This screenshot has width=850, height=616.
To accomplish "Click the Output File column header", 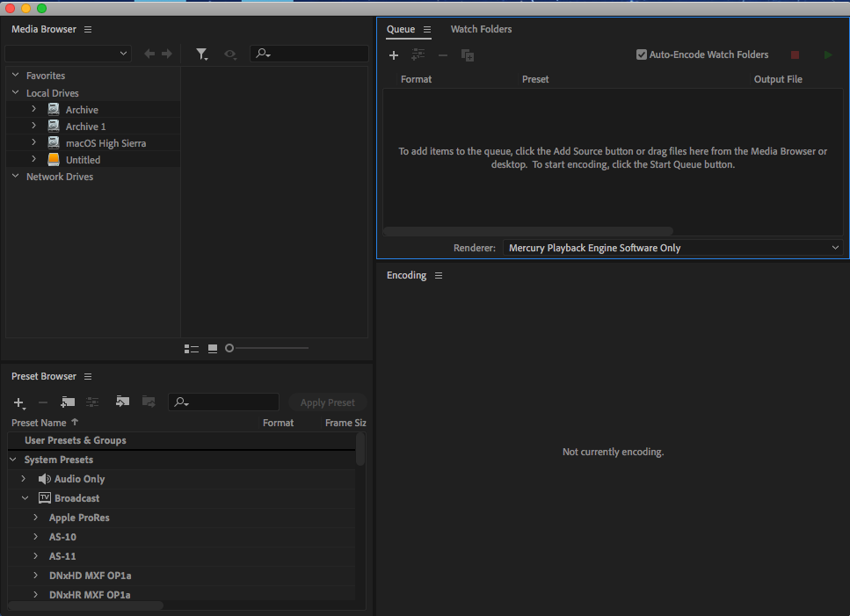I will 778,79.
